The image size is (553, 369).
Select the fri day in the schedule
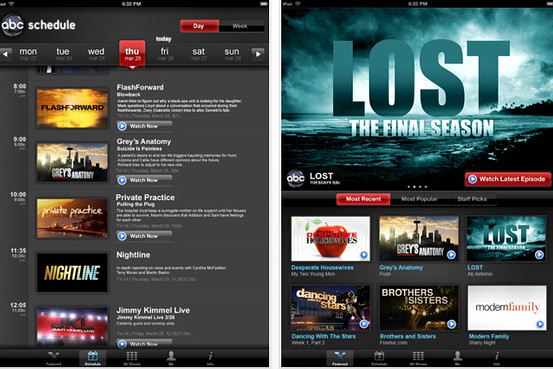click(165, 54)
